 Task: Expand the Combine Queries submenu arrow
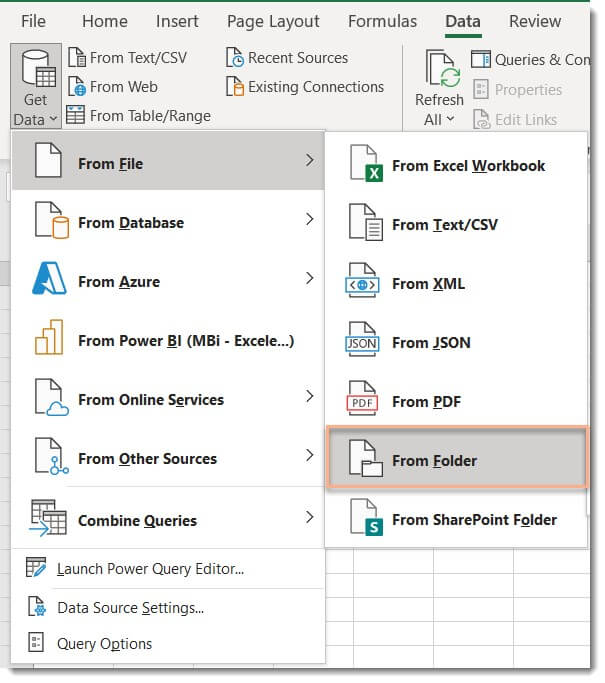(310, 518)
